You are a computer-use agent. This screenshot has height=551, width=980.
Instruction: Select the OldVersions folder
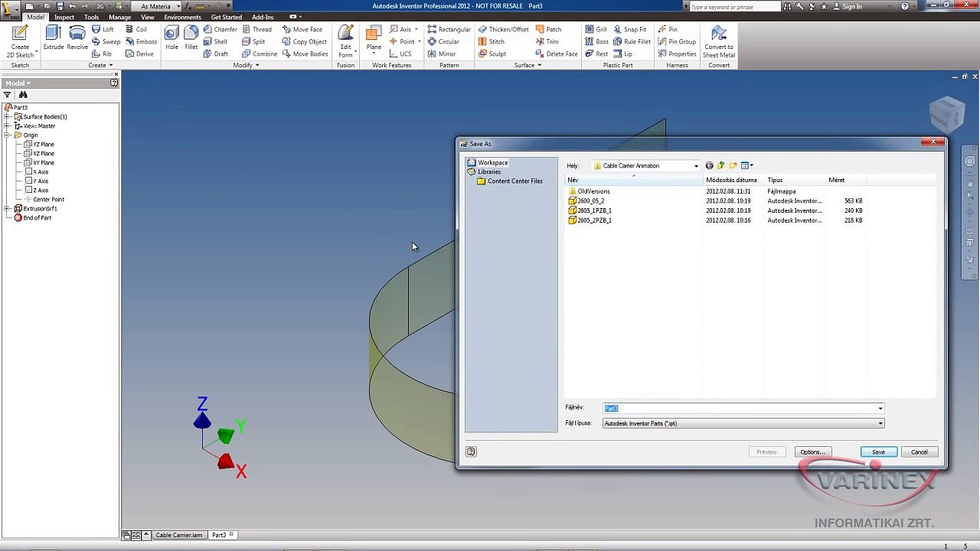(590, 191)
